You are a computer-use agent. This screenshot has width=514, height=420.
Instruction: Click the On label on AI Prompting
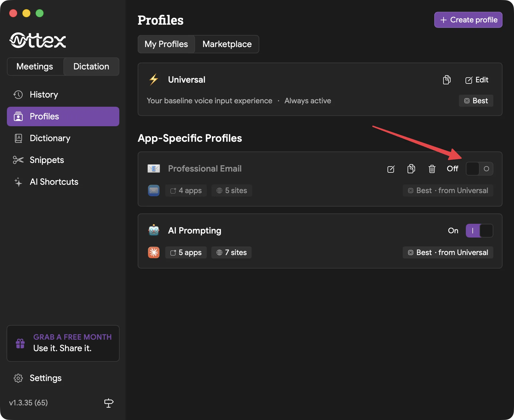click(x=453, y=231)
